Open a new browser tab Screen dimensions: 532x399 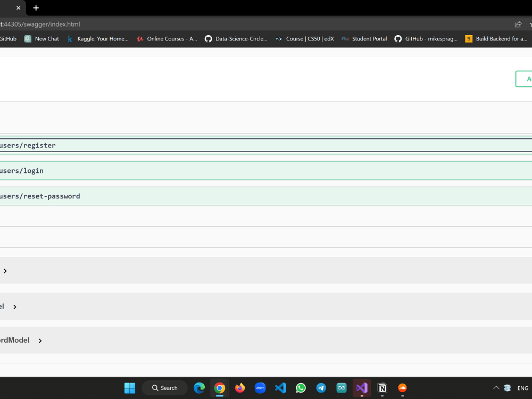pos(36,8)
